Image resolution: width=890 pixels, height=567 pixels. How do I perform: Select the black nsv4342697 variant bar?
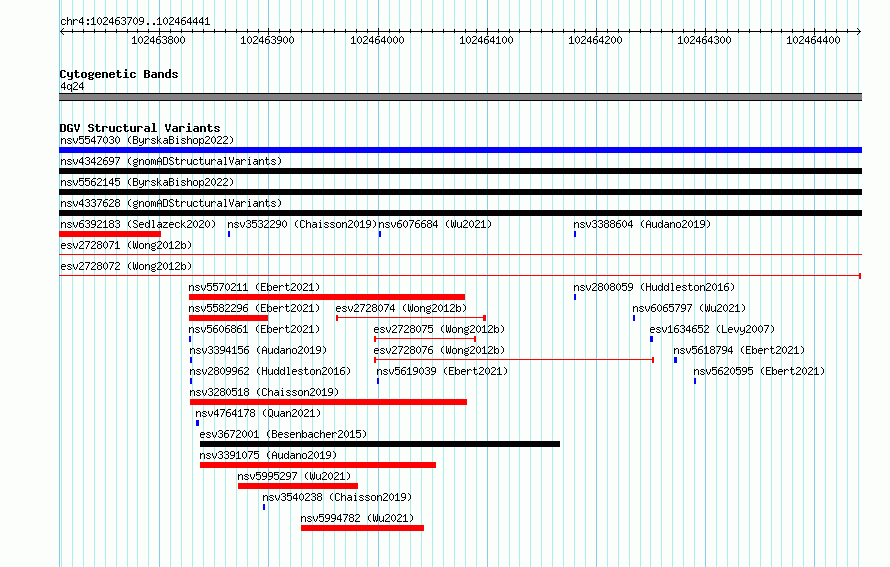460,171
